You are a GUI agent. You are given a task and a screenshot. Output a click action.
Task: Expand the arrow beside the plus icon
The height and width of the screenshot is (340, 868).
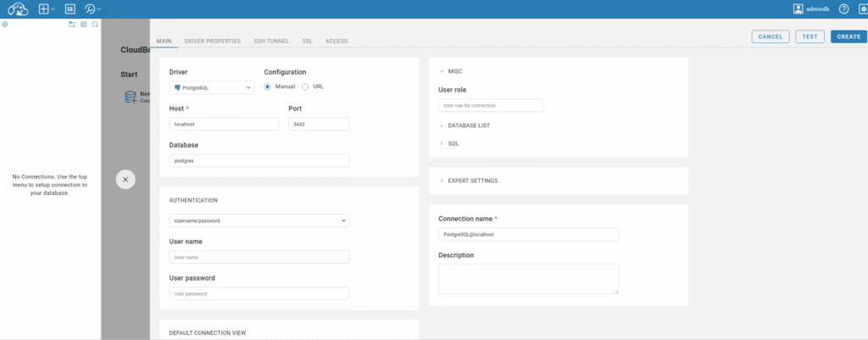click(53, 9)
